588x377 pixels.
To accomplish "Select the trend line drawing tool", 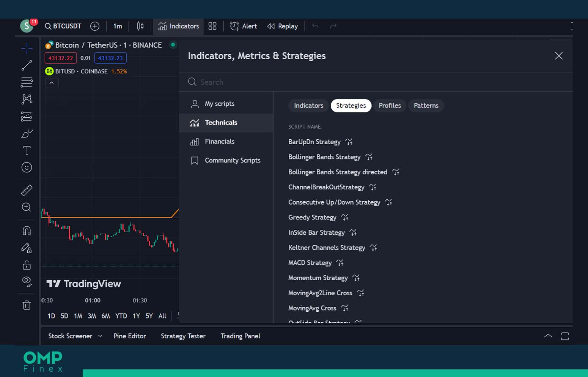I will (27, 65).
